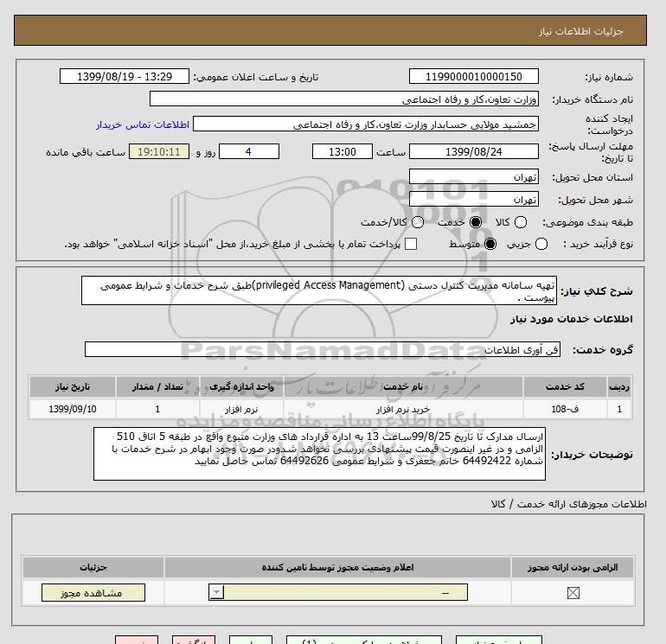The height and width of the screenshot is (644, 666).
Task: Choose the متوسط purchase type radio
Action: click(490, 244)
